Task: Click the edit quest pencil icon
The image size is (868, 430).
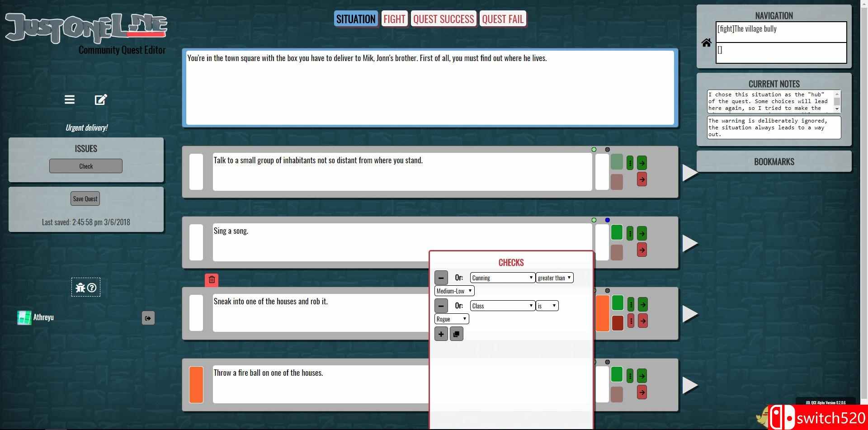Action: click(x=101, y=99)
